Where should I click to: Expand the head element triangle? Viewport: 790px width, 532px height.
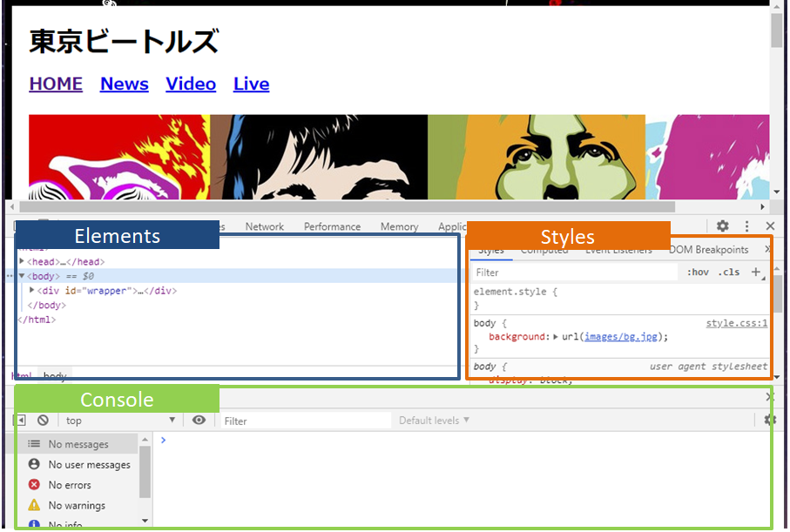click(22, 261)
